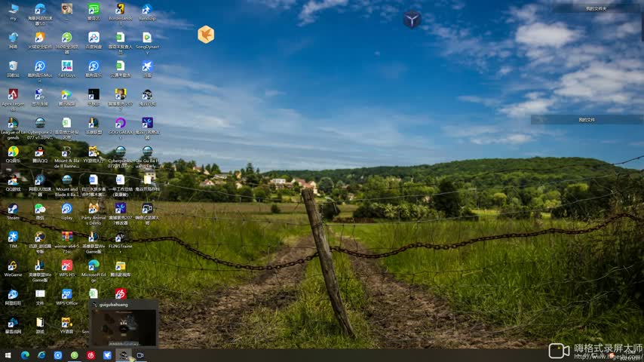Open the FLiNGTrainer desktop icon
This screenshot has width=644, height=362.
(x=120, y=238)
